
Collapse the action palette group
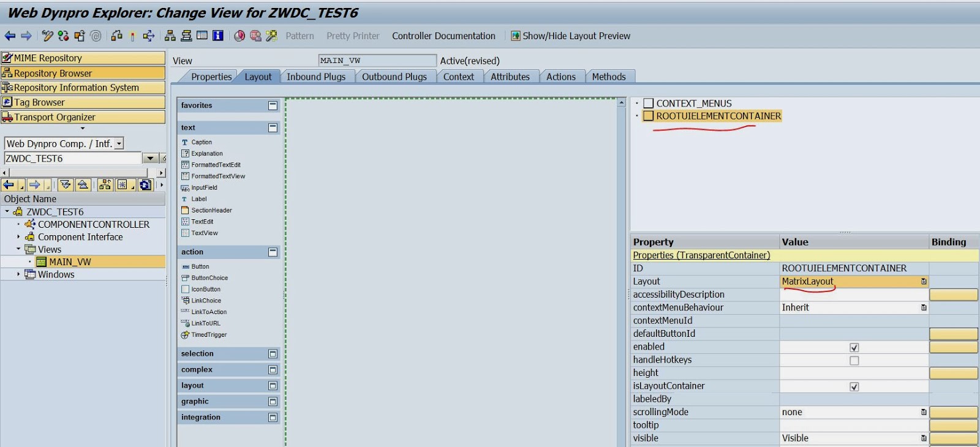pos(273,252)
